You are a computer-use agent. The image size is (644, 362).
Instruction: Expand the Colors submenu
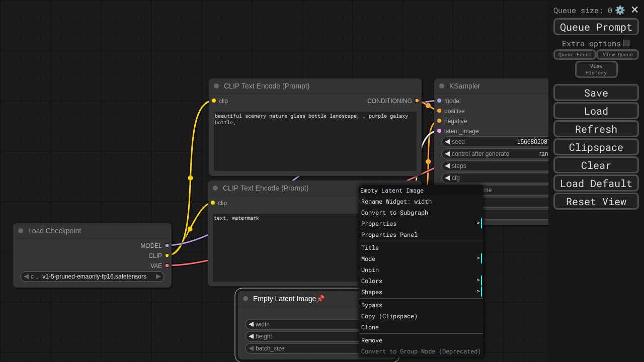(x=421, y=281)
